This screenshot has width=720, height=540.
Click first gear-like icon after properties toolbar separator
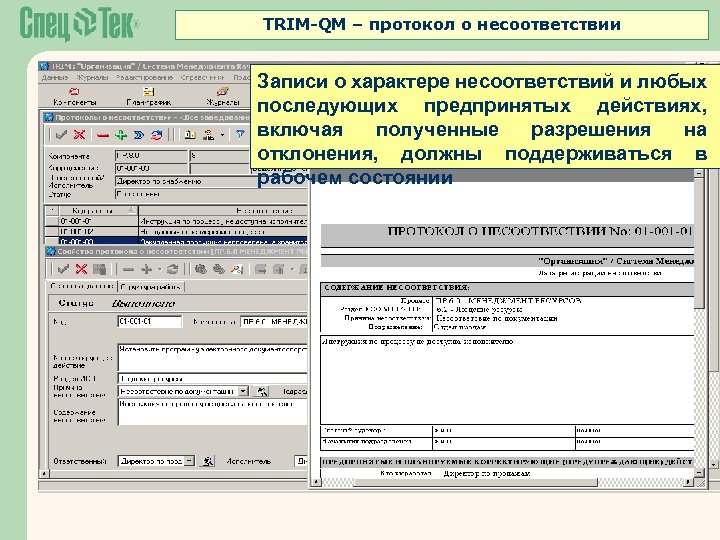(200, 270)
